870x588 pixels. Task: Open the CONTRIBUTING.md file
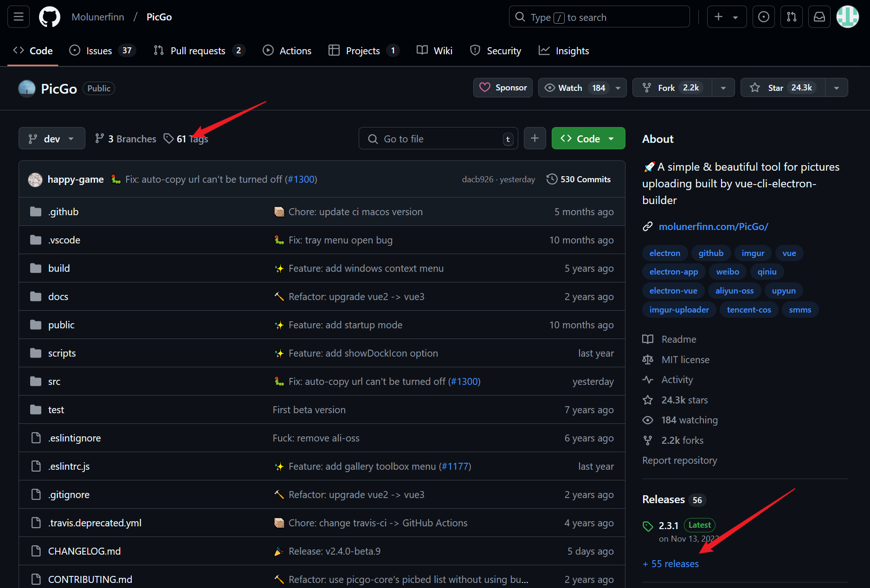click(90, 580)
